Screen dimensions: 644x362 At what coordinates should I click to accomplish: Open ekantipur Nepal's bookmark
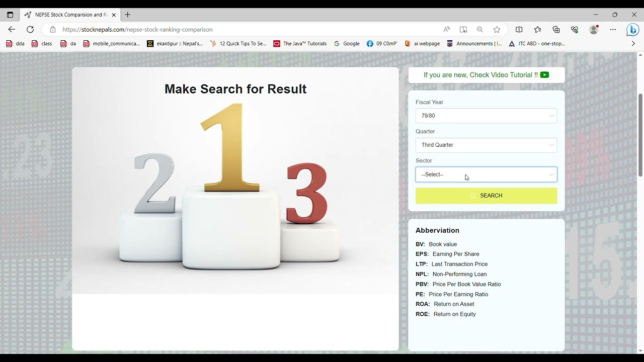click(175, 44)
